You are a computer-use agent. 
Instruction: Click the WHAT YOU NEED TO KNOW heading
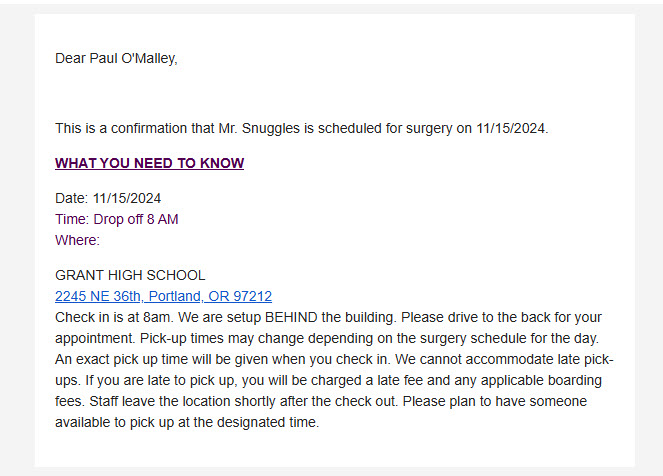pyautogui.click(x=149, y=163)
